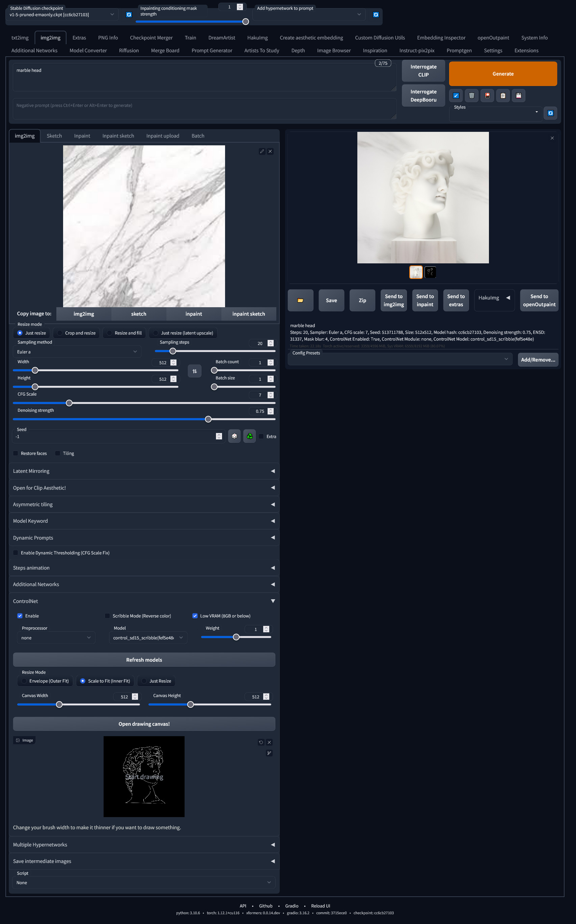Screen dimensions: 576x924
Task: Paste generation parameters via the clipboard icon
Action: (503, 95)
